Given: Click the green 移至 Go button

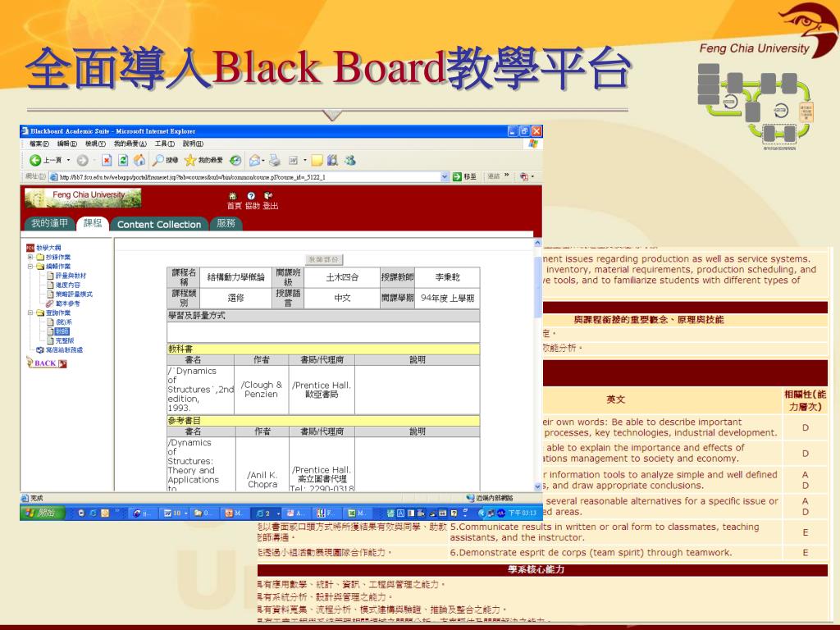Looking at the screenshot, I should pos(464,177).
